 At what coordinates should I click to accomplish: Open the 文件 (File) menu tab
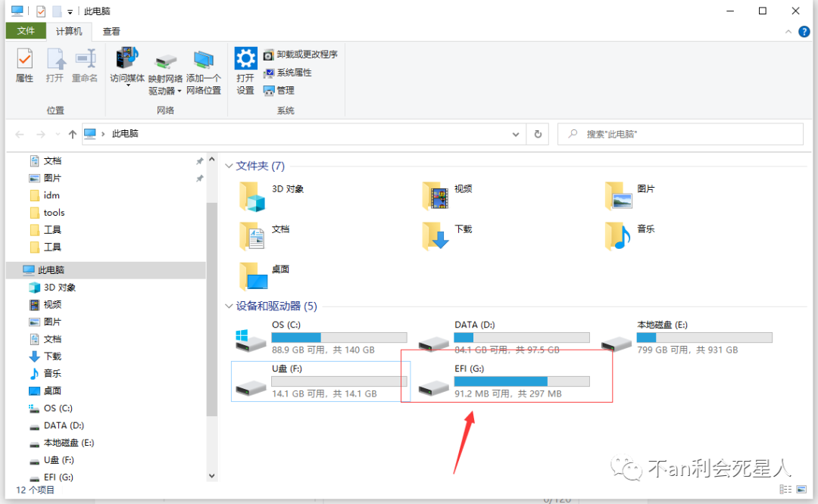pos(26,31)
